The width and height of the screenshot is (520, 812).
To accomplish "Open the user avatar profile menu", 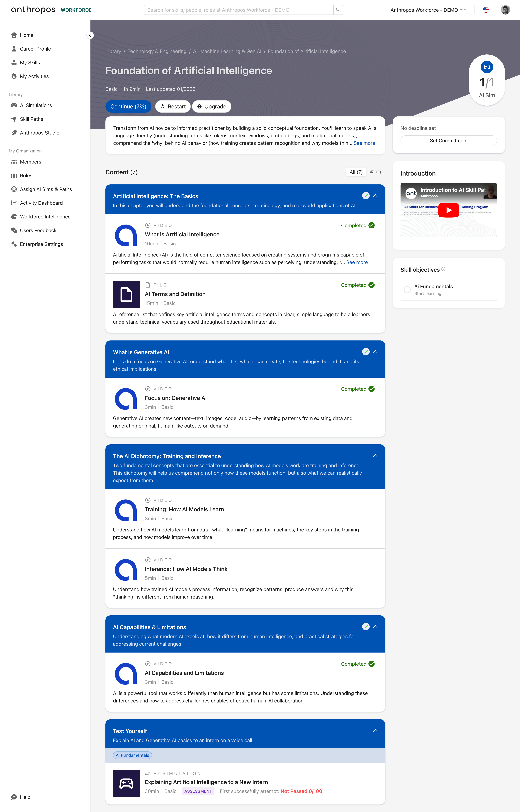I will [x=505, y=10].
